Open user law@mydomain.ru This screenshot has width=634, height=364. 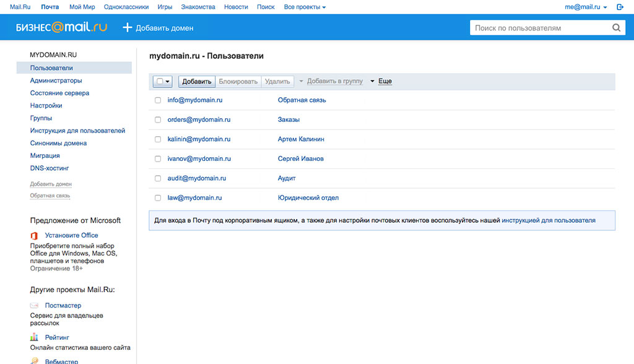tap(194, 197)
